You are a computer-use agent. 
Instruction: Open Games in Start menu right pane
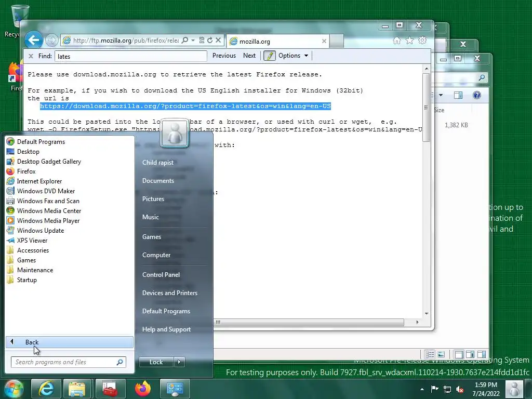pyautogui.click(x=151, y=236)
